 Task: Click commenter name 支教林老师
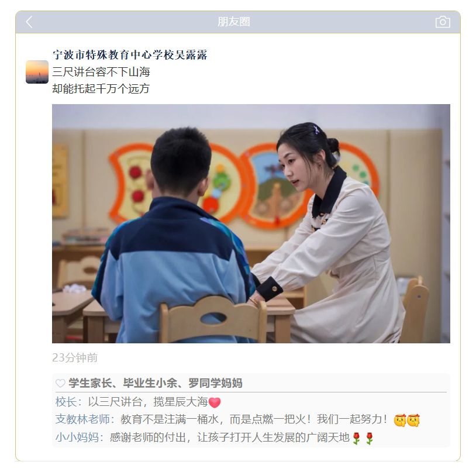tap(82, 419)
